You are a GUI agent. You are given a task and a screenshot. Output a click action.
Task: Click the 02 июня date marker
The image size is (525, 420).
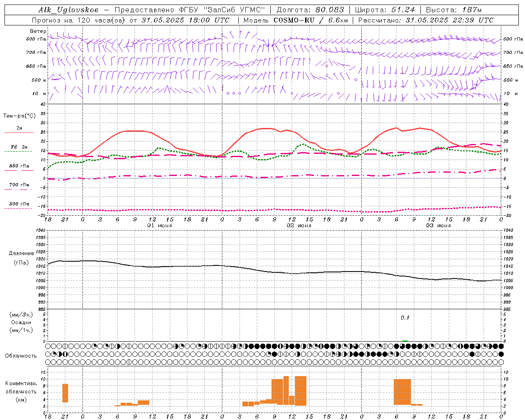coord(299,226)
